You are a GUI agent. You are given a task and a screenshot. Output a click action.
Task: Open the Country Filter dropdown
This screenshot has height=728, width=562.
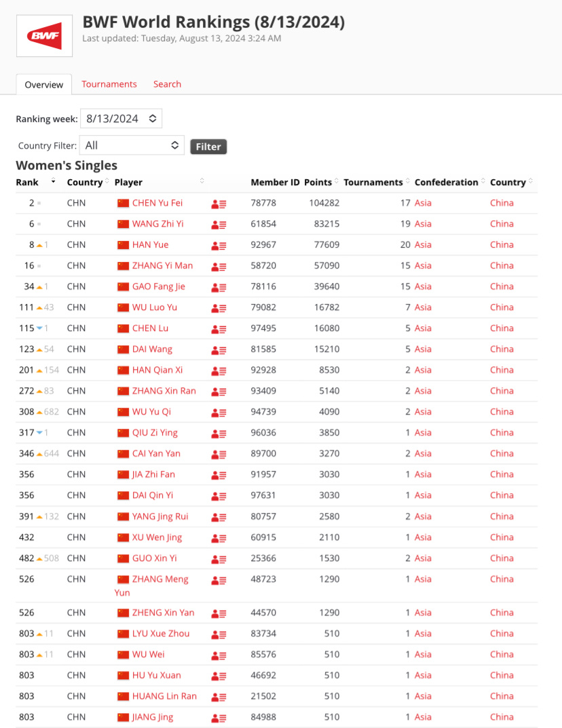[x=132, y=145]
